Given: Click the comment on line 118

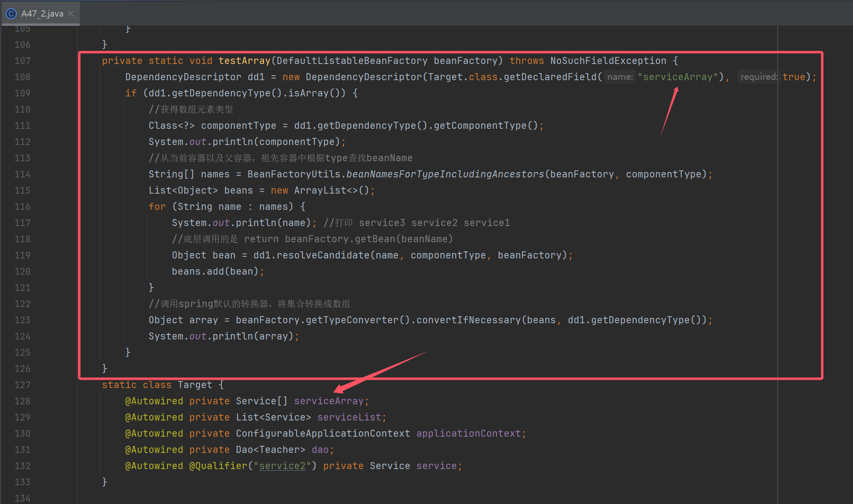Looking at the screenshot, I should point(312,239).
